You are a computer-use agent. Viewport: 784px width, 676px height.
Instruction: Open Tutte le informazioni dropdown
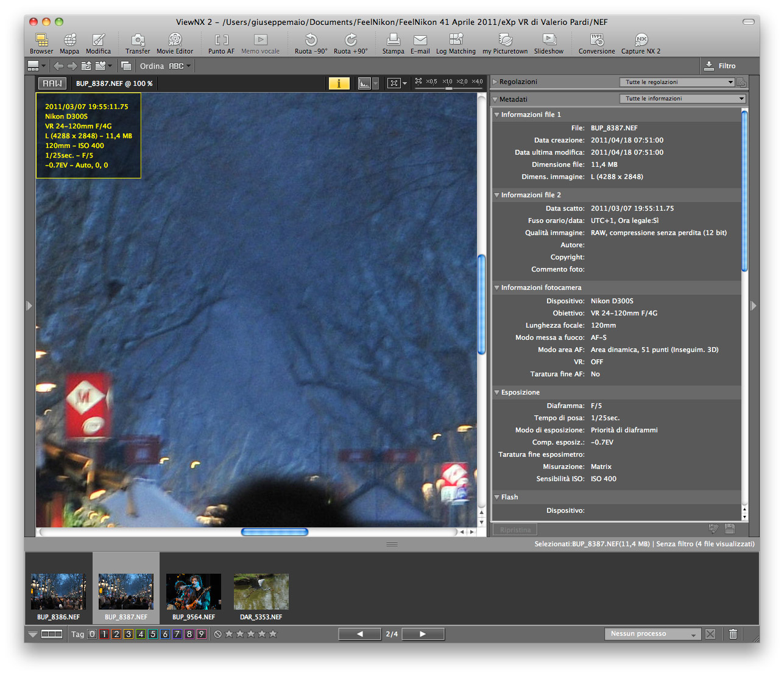[683, 99]
